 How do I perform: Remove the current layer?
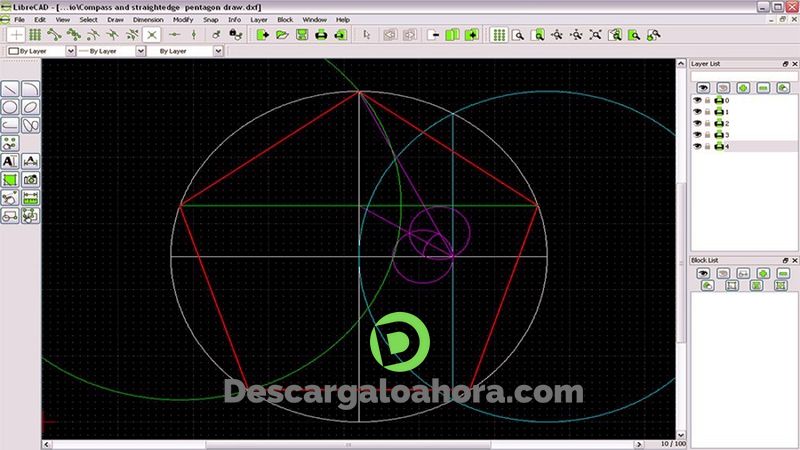(x=763, y=88)
